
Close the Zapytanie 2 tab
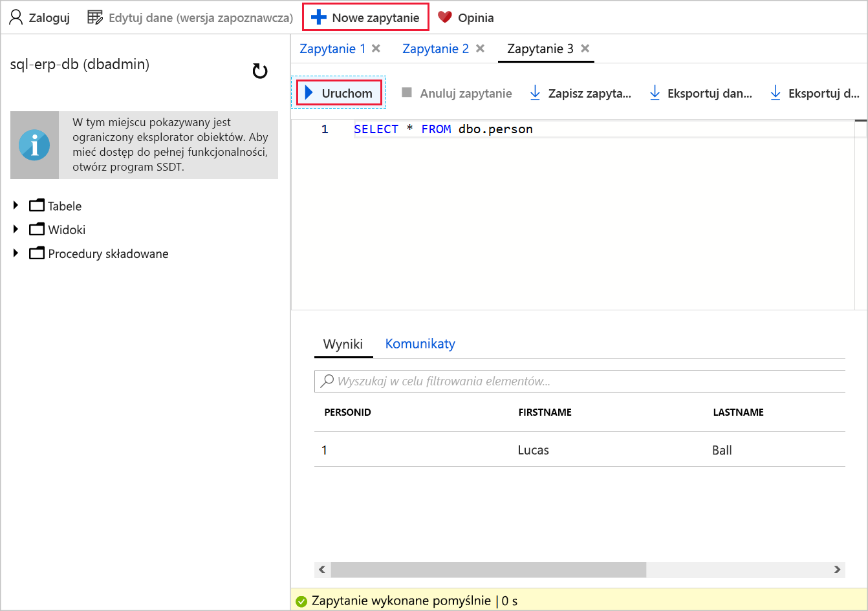click(x=480, y=48)
